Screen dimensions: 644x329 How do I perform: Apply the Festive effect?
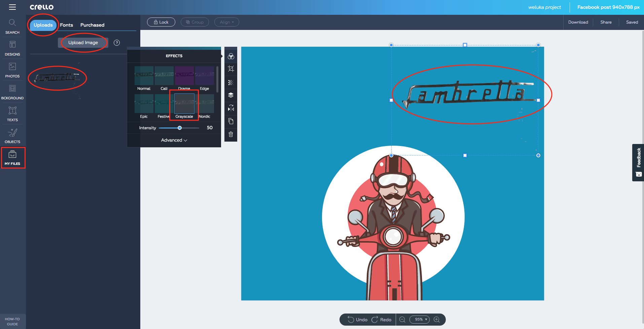click(164, 106)
